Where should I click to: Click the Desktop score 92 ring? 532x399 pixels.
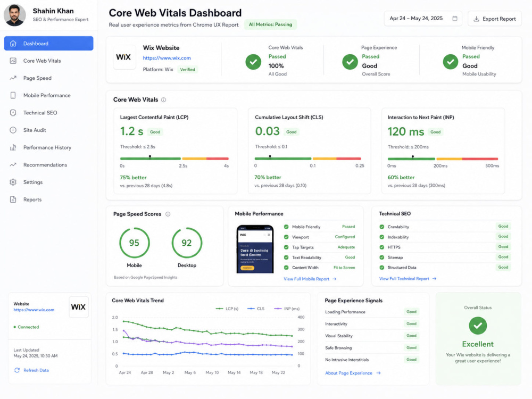187,243
